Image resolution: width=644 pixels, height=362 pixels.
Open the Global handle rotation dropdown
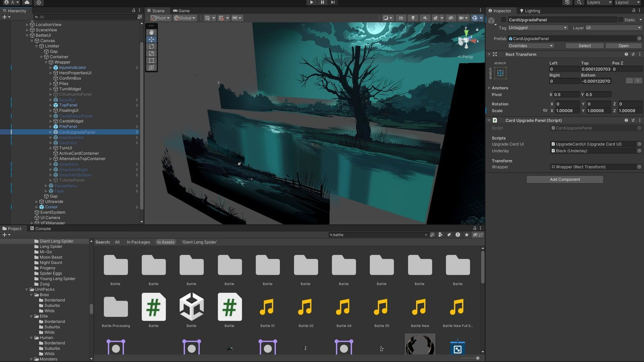pyautogui.click(x=185, y=18)
